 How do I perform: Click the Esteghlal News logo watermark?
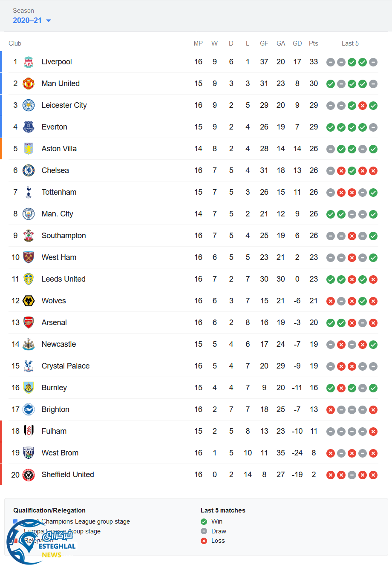[x=40, y=542]
